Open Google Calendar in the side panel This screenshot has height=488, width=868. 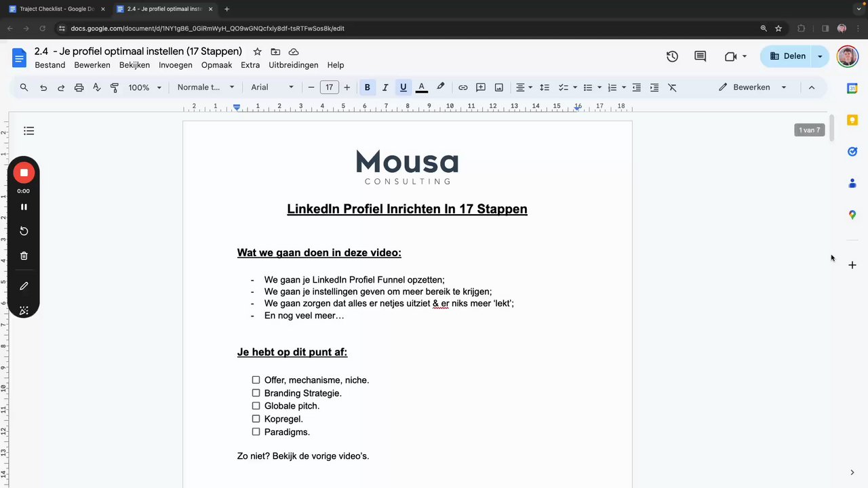point(852,88)
